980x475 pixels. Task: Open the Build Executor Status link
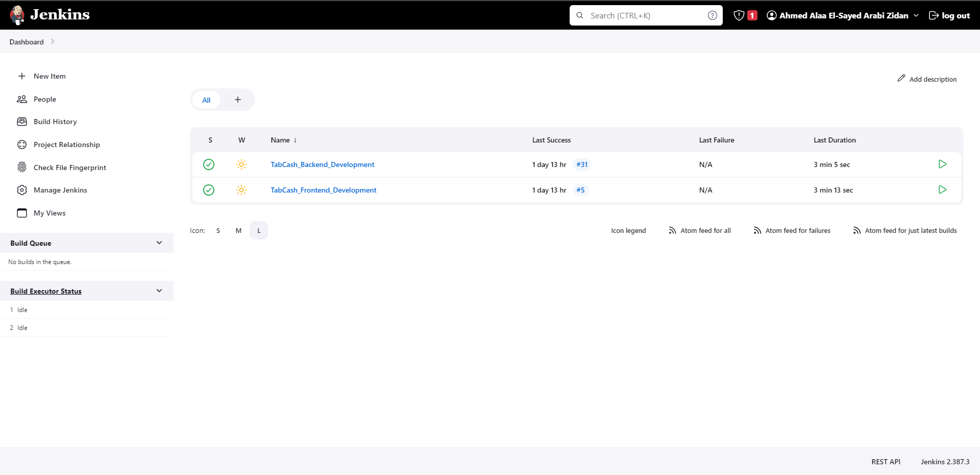pyautogui.click(x=46, y=291)
